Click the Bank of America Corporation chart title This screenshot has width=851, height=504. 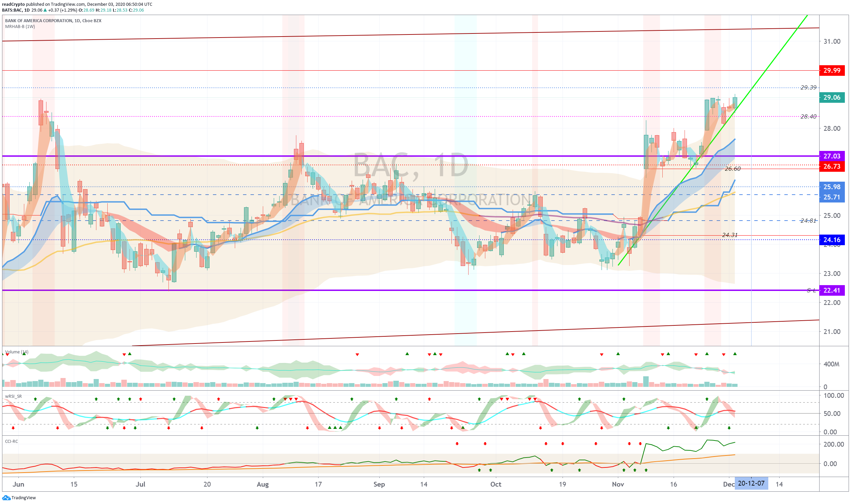[x=53, y=21]
